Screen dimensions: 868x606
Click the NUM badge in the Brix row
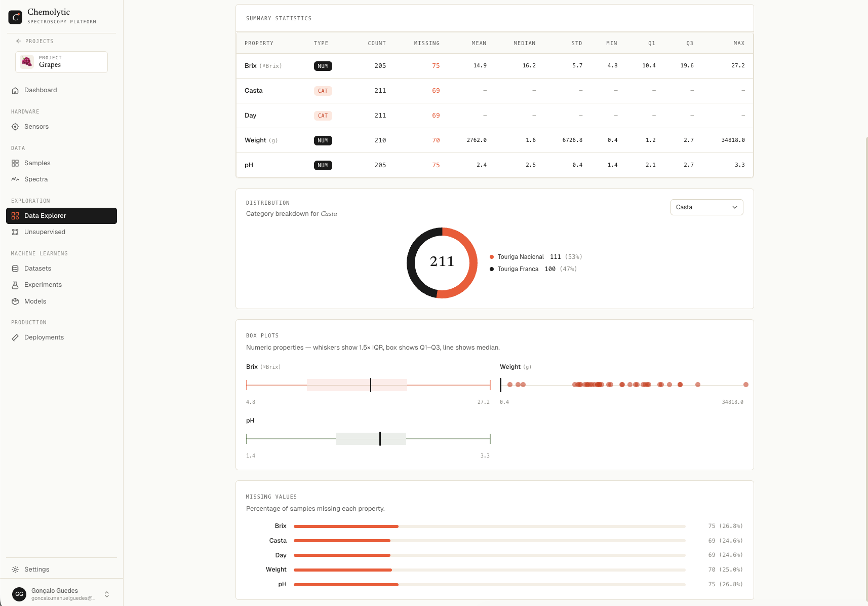pos(323,66)
